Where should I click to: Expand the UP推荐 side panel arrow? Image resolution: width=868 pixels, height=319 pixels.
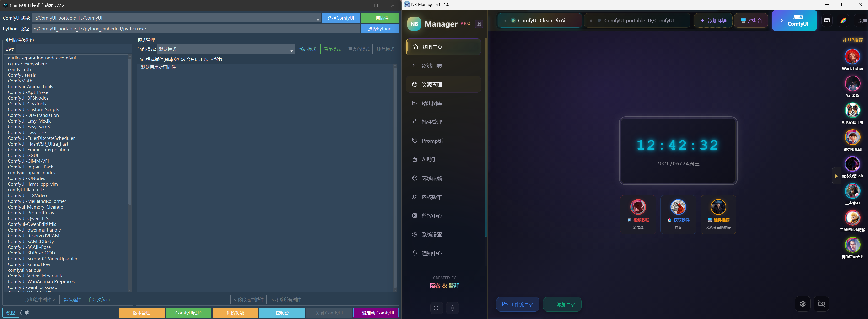click(x=836, y=176)
